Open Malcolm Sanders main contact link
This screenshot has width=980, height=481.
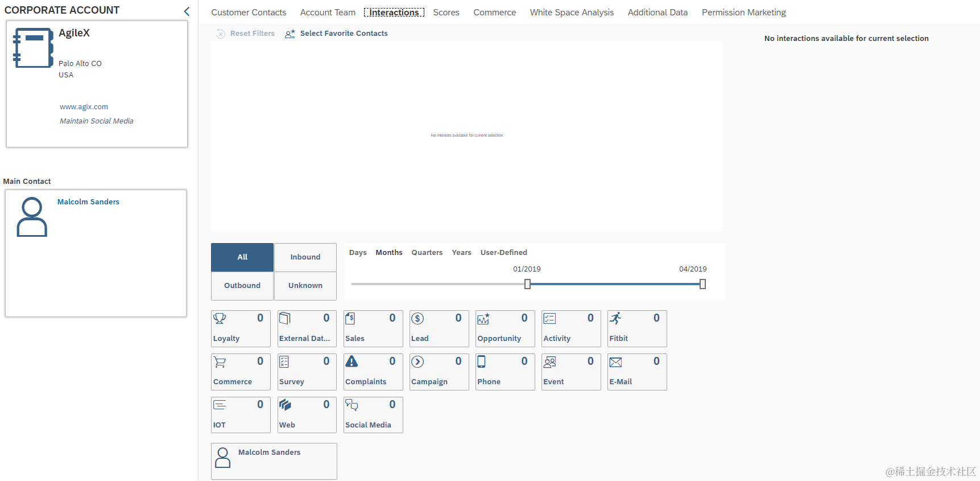88,202
